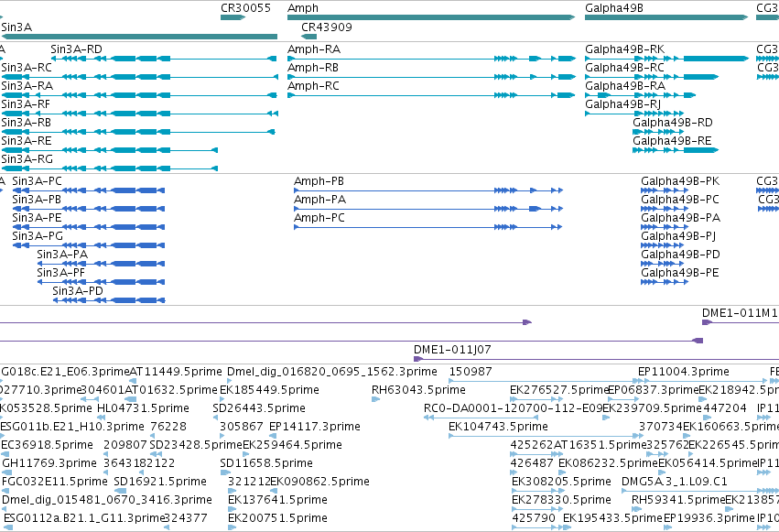Select the DMG5A3_1.L09.C1 label
Image resolution: width=779 pixels, height=532 pixels.
(675, 482)
